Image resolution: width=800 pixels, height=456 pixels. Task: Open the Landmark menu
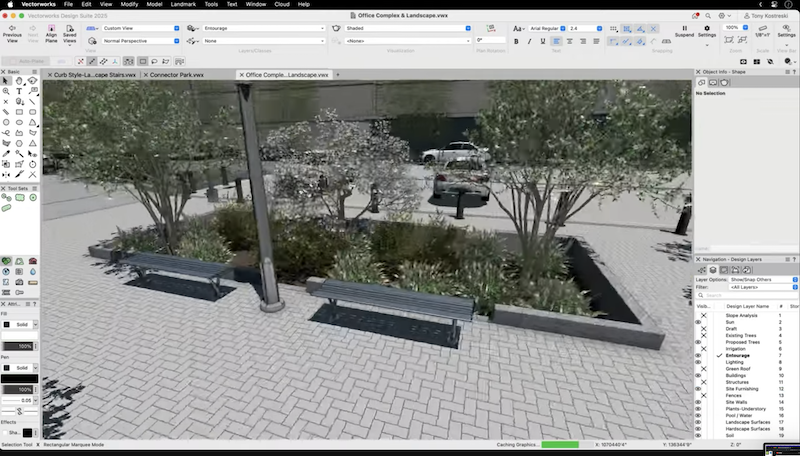pyautogui.click(x=183, y=4)
